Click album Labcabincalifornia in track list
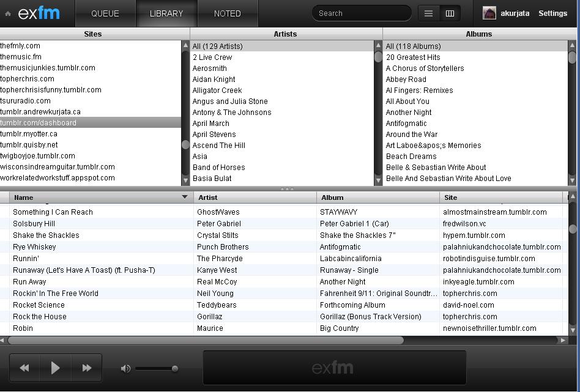Screen dimensions: 580x392 (x=351, y=259)
